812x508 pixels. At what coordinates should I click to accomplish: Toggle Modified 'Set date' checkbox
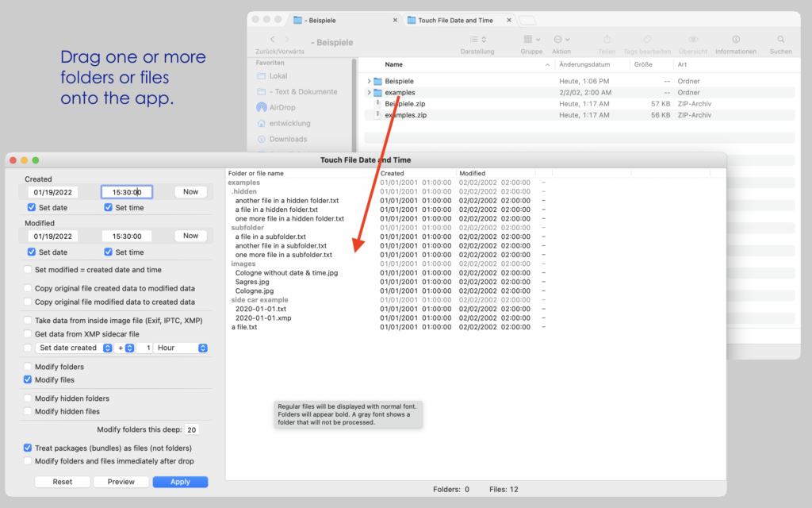(x=32, y=252)
